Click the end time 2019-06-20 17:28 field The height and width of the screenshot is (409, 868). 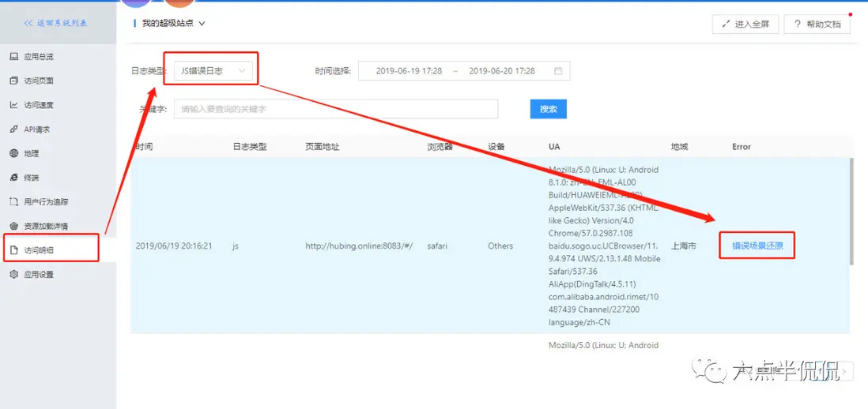coord(501,71)
